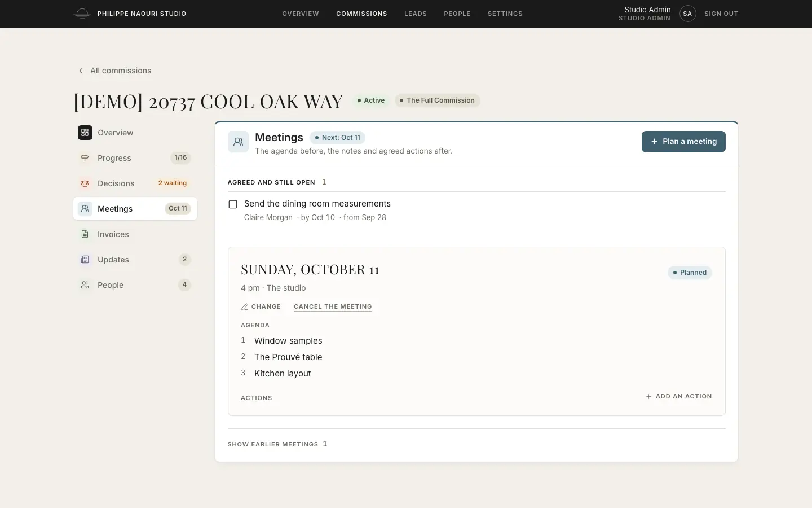
Task: Click the Decisions scales icon
Action: click(85, 183)
